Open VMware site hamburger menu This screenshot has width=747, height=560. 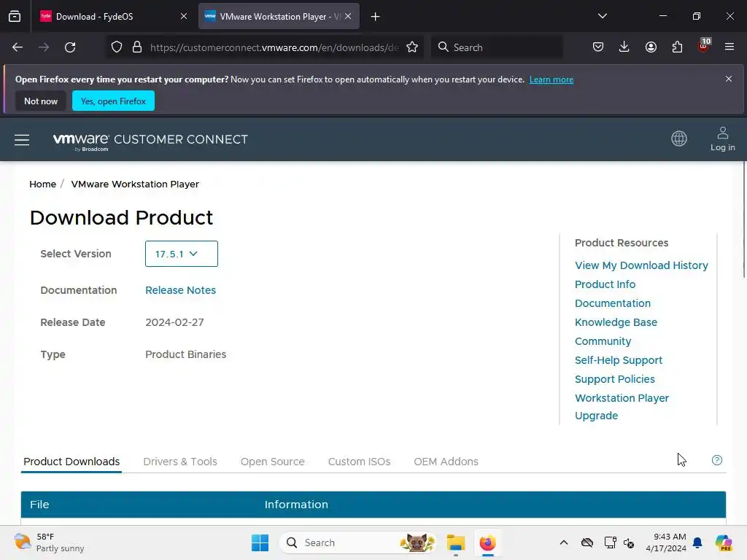click(x=22, y=139)
